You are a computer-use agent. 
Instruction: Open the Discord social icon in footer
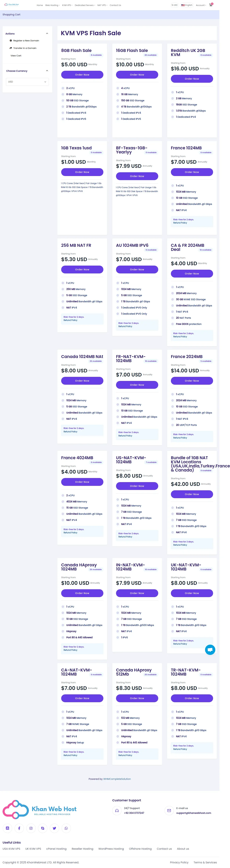pos(7,828)
